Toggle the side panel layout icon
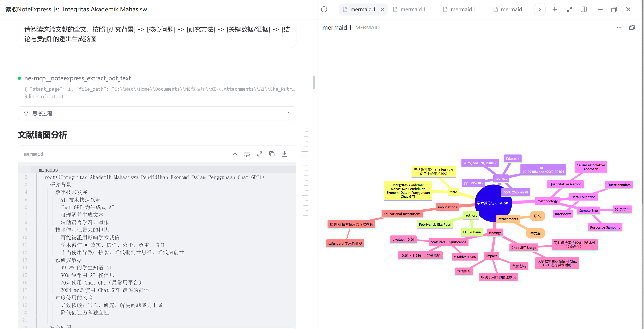 coord(584,10)
